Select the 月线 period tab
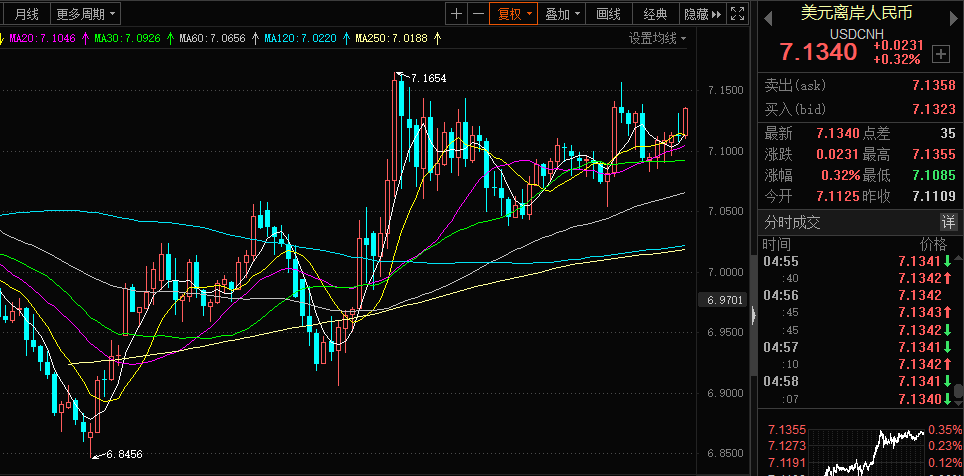The image size is (964, 476). [x=27, y=14]
